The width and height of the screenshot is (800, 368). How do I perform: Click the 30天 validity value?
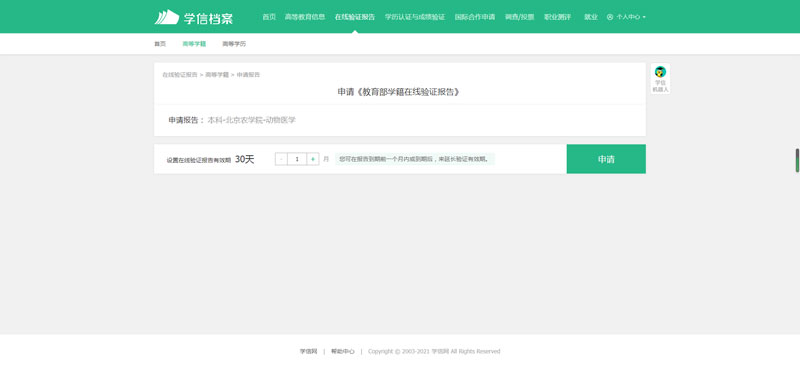point(244,159)
